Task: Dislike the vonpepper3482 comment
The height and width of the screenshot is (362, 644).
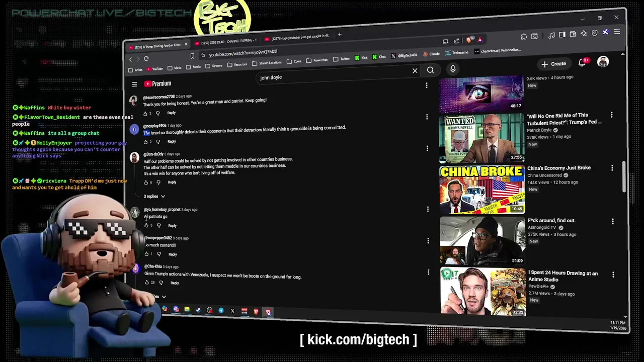Action: pyautogui.click(x=158, y=254)
